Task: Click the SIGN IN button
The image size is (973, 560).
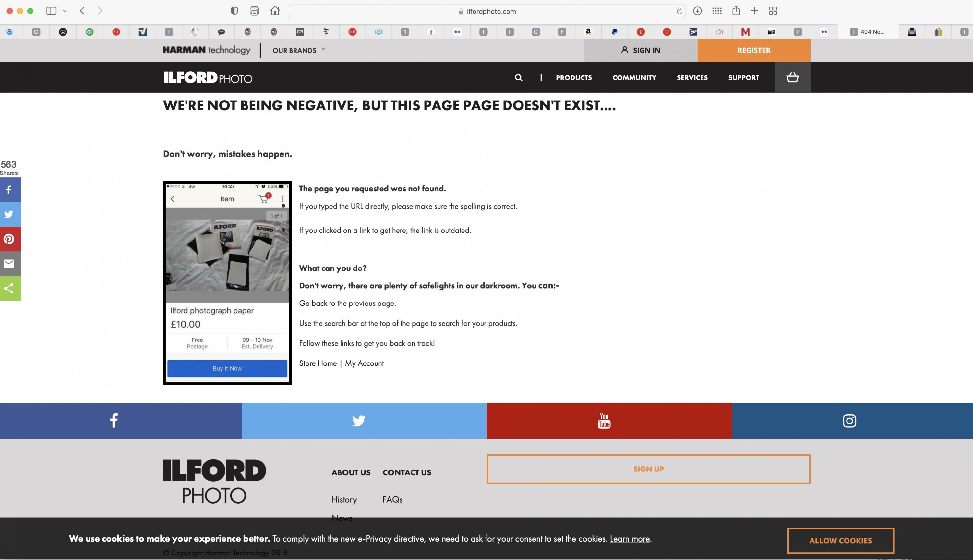Action: click(641, 50)
